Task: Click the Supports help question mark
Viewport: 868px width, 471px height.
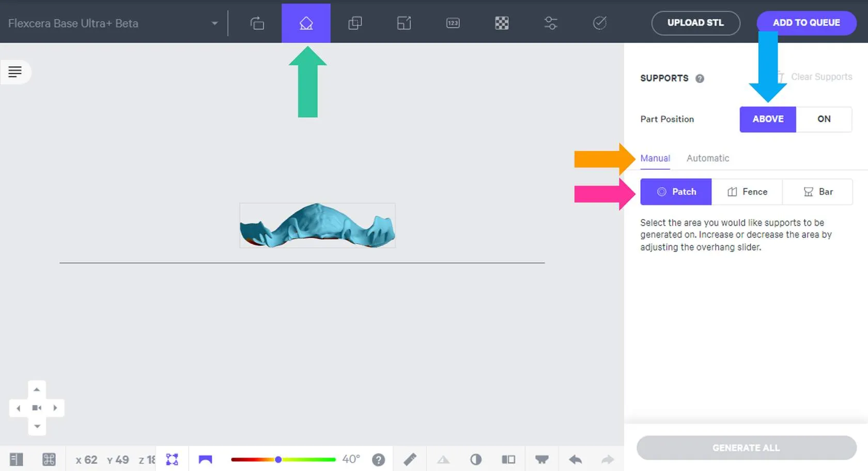Action: point(700,78)
